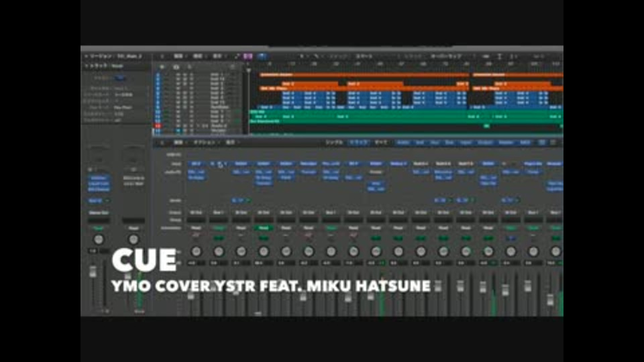This screenshot has width=644, height=362.
Task: Switch mixer to トラック view
Action: pyautogui.click(x=358, y=142)
